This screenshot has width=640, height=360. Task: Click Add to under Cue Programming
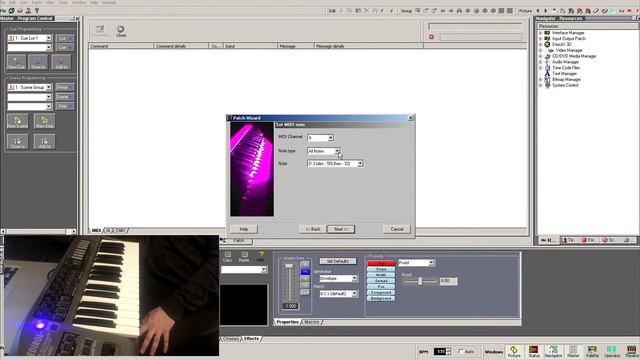(x=62, y=62)
